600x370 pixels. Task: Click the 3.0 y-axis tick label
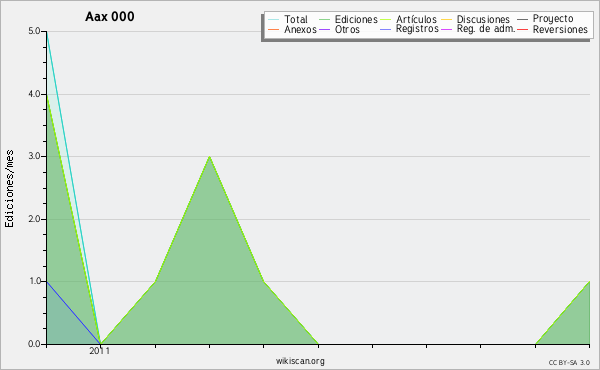pyautogui.click(x=34, y=156)
